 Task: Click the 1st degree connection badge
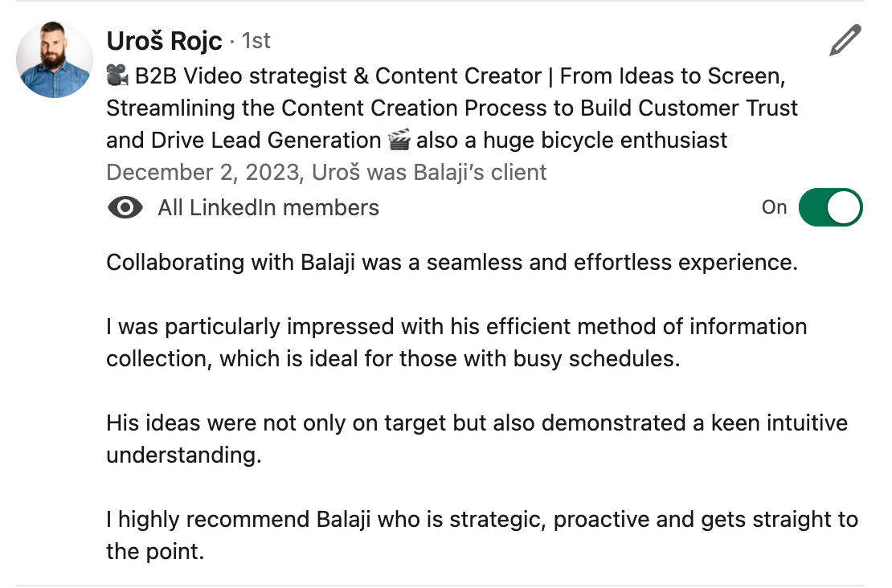tap(256, 41)
